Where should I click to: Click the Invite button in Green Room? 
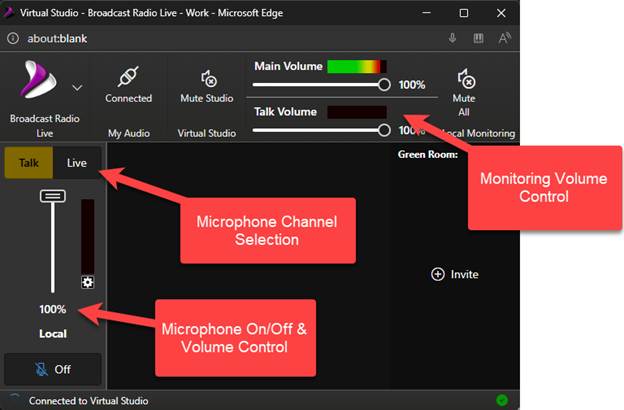point(455,274)
